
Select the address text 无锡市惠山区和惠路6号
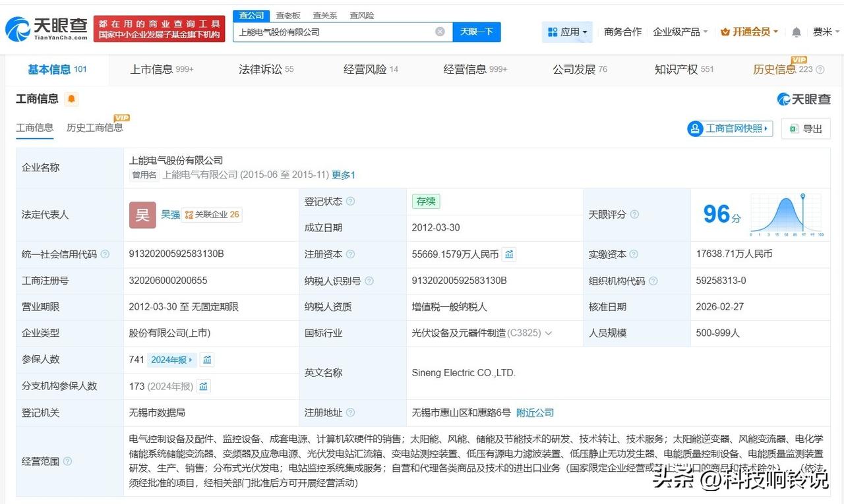(x=462, y=412)
